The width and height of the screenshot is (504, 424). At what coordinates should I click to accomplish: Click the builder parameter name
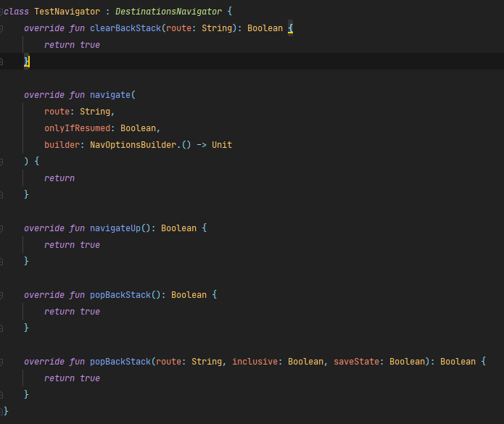(x=62, y=145)
